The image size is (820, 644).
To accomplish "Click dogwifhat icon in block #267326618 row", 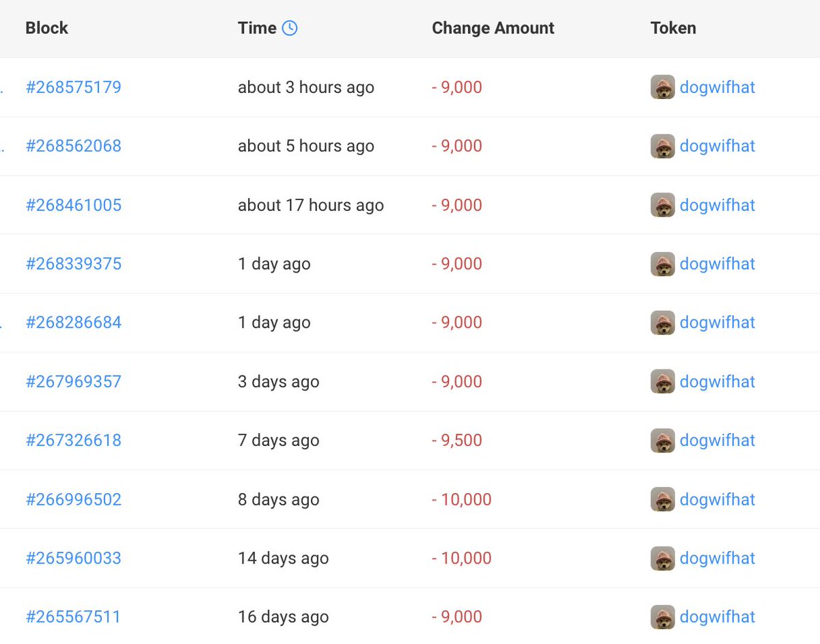I will coord(663,440).
